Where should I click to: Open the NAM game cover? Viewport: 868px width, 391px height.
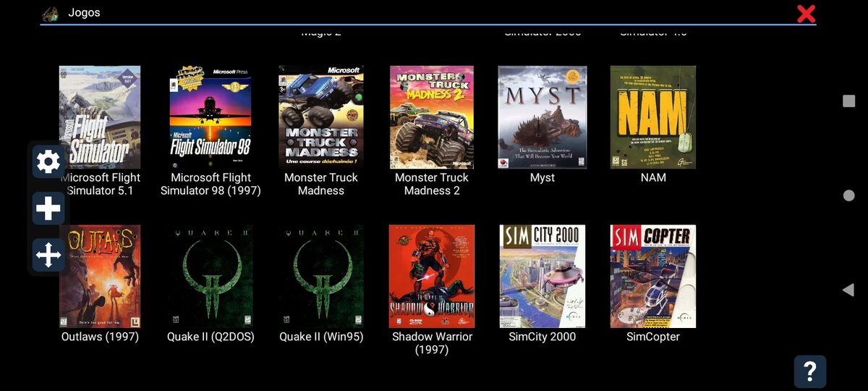653,117
